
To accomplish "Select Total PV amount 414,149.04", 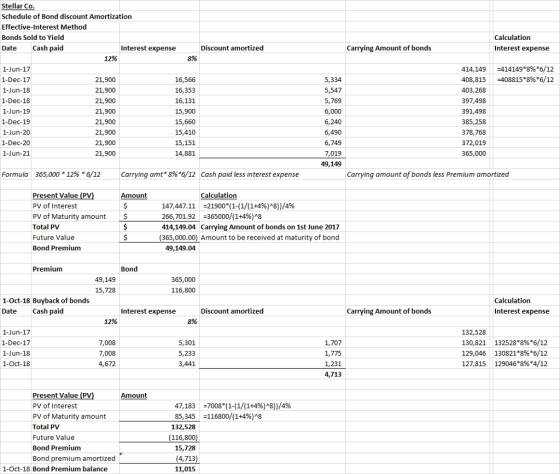I will (179, 227).
